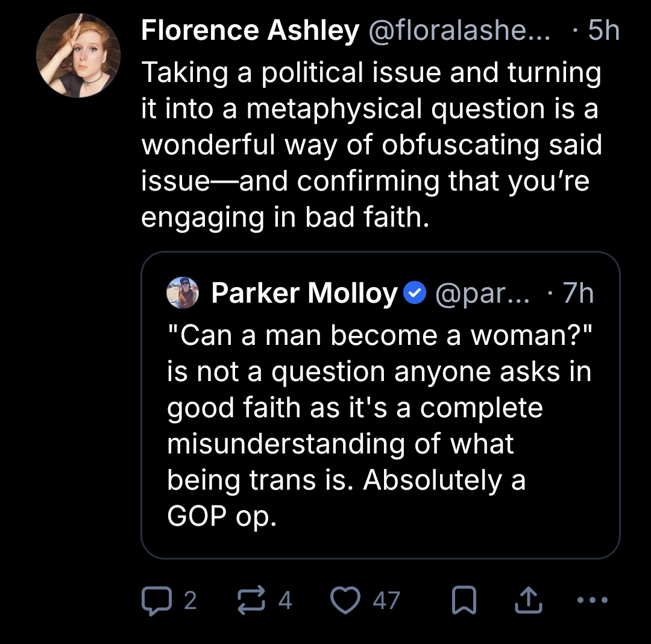651x644 pixels.
Task: Click the Florence Ashley display name
Action: [x=250, y=30]
